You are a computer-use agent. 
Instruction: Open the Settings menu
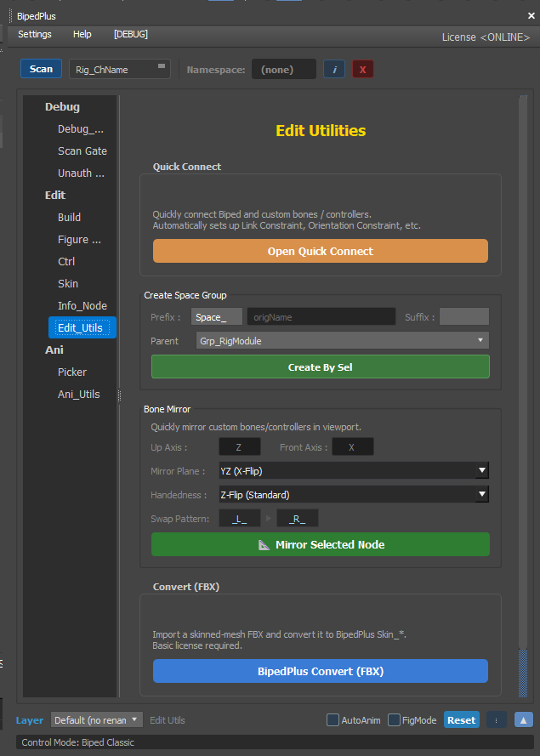coord(35,34)
